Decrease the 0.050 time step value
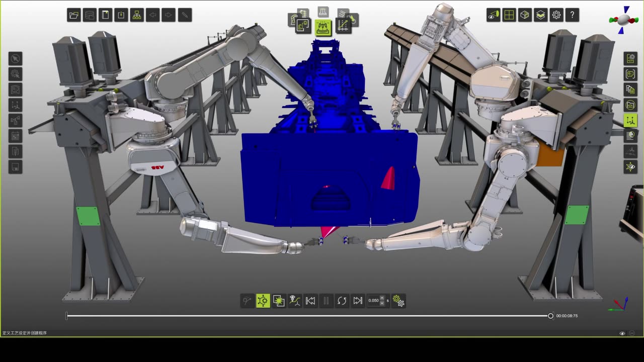This screenshot has height=362, width=644. pyautogui.click(x=382, y=303)
